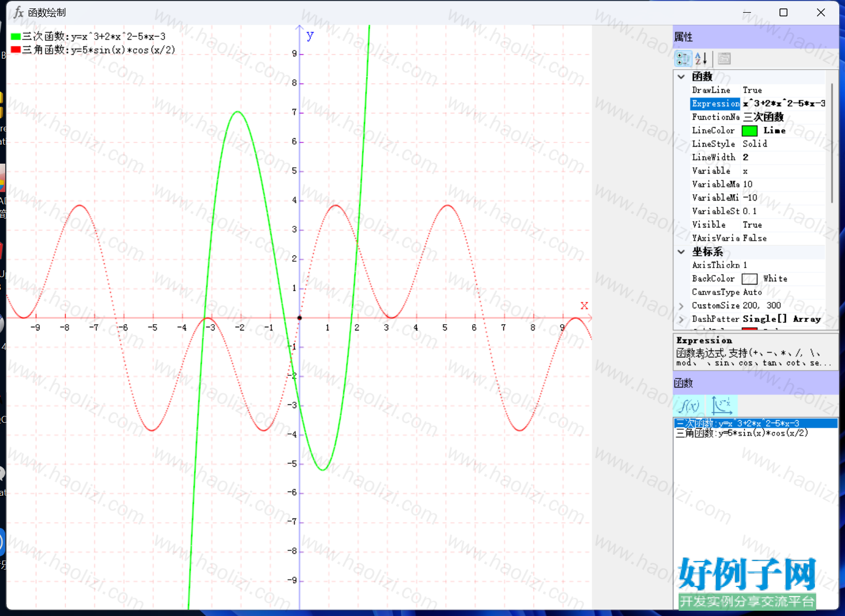Click the f(x) add function icon
This screenshot has height=616, width=845.
coord(689,405)
